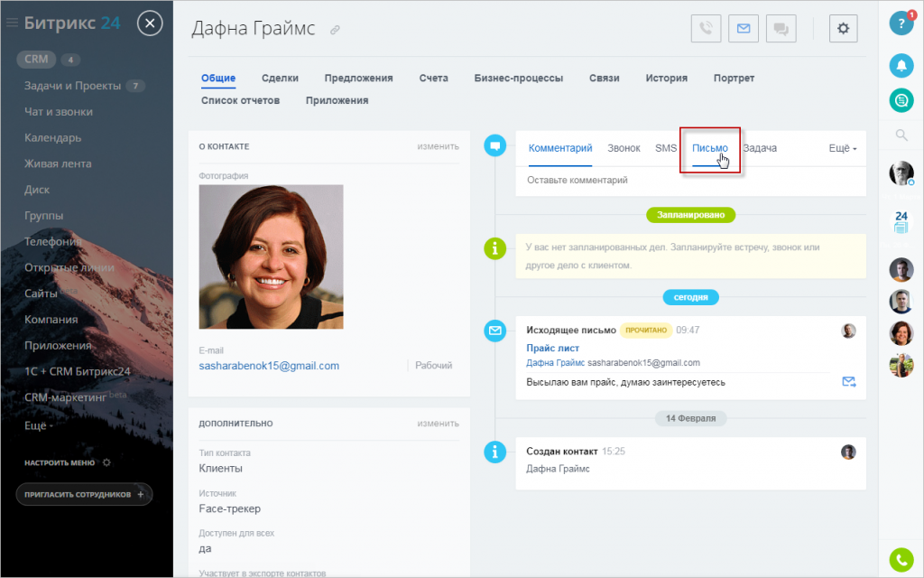The image size is (924, 578).
Task: Open Диск in sidebar
Action: pyautogui.click(x=36, y=190)
